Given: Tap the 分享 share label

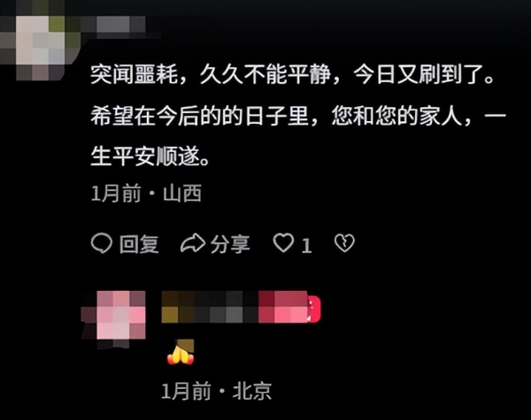Looking at the screenshot, I should pos(230,244).
